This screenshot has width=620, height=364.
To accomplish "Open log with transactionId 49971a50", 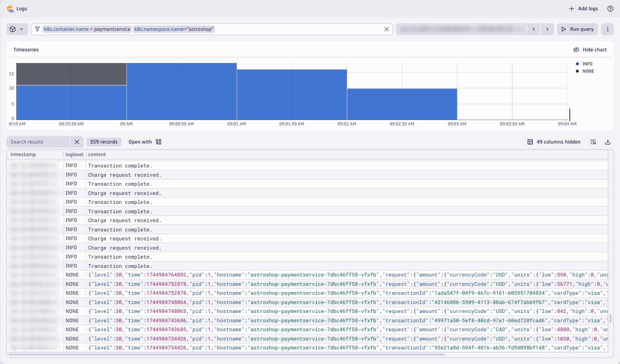I will coord(307,321).
